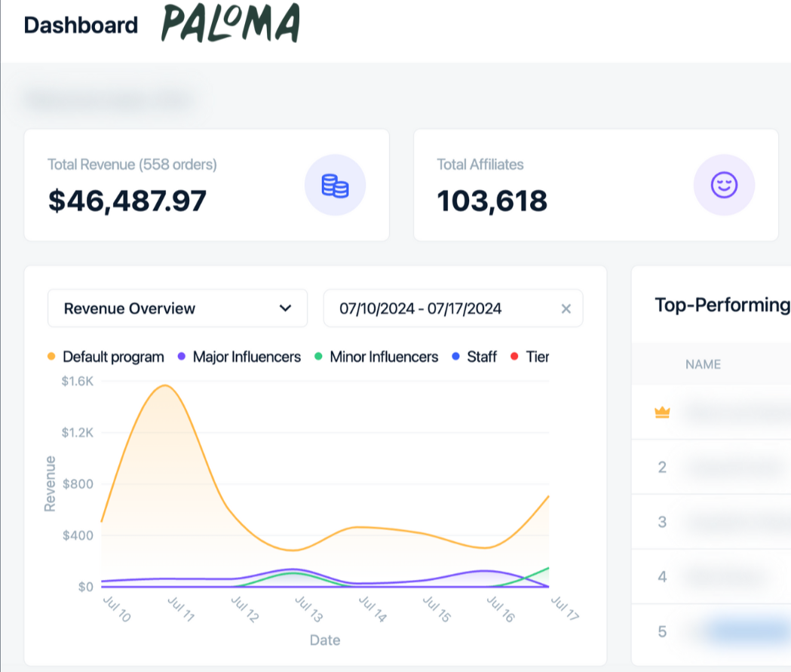Hide the Staff series in legend
The width and height of the screenshot is (791, 672).
[481, 357]
